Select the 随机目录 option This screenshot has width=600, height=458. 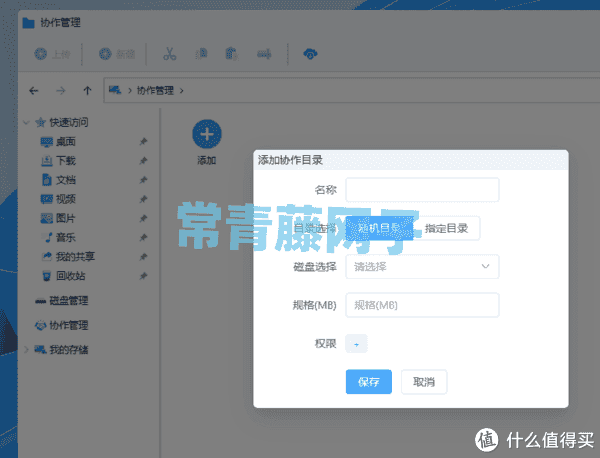coord(379,228)
